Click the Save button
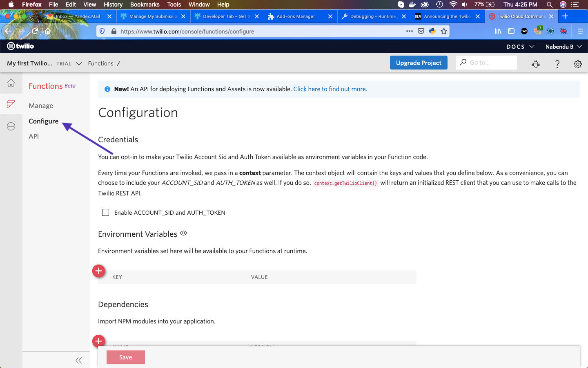Image resolution: width=588 pixels, height=368 pixels. tap(125, 357)
